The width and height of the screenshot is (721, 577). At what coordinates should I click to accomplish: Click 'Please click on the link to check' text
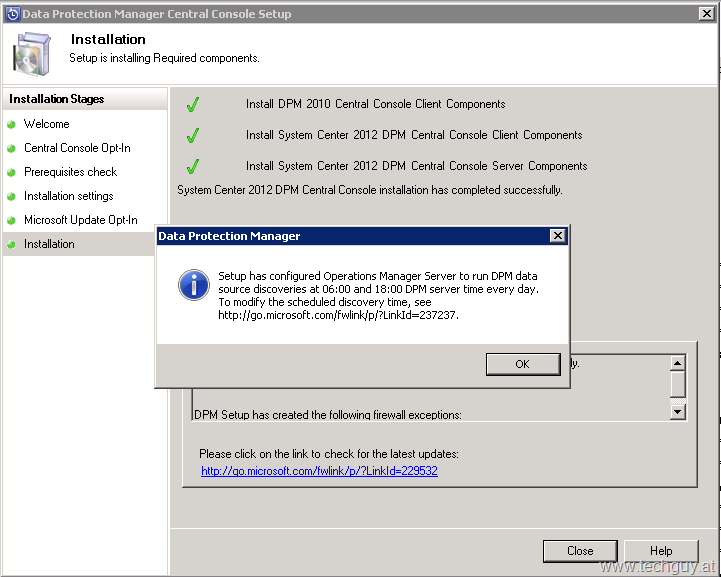(x=328, y=454)
